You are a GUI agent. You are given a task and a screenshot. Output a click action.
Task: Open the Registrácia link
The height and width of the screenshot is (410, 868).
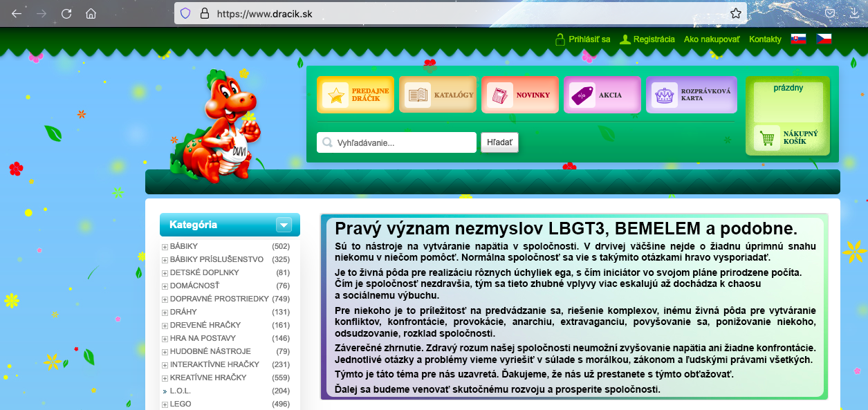tap(654, 39)
